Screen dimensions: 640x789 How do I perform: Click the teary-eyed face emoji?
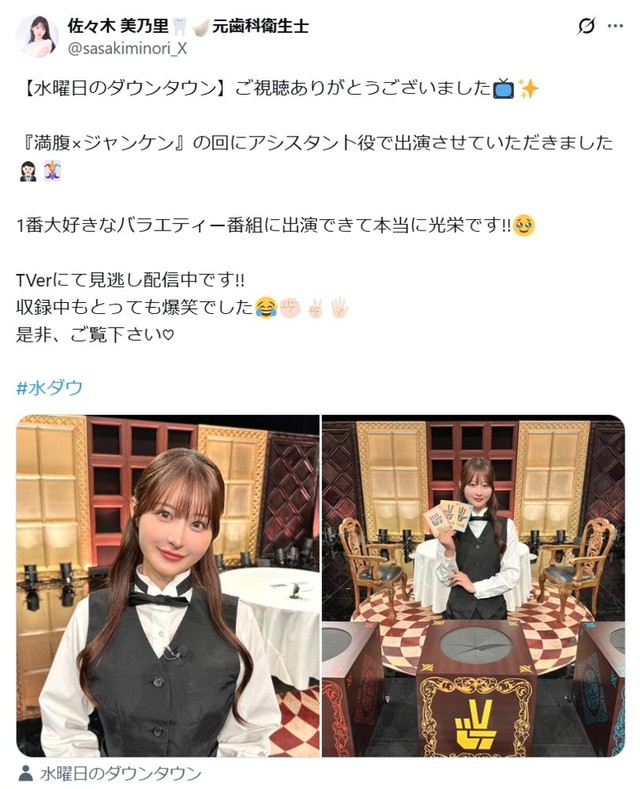[x=525, y=225]
